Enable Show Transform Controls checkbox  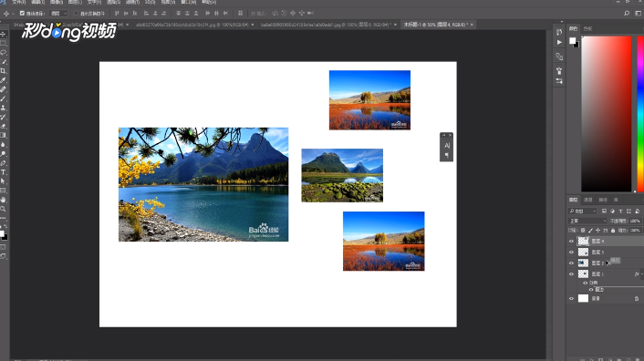coord(76,13)
